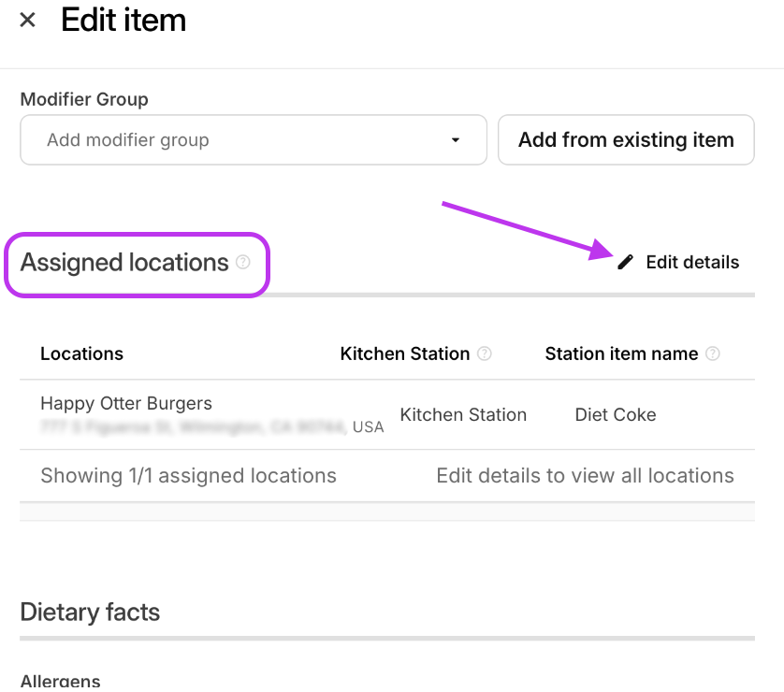Click the X to close Edit item panel
The width and height of the screenshot is (784, 692).
coord(26,20)
